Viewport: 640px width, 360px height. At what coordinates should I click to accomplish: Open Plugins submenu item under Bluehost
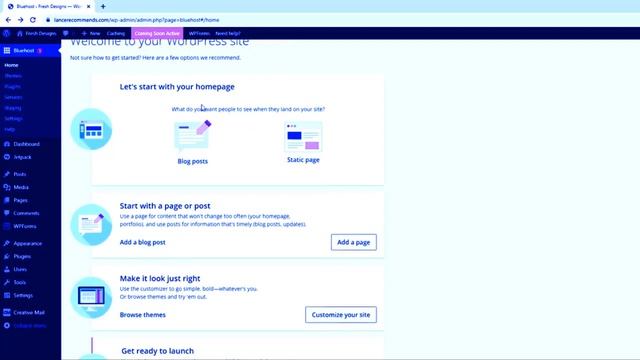(x=12, y=87)
